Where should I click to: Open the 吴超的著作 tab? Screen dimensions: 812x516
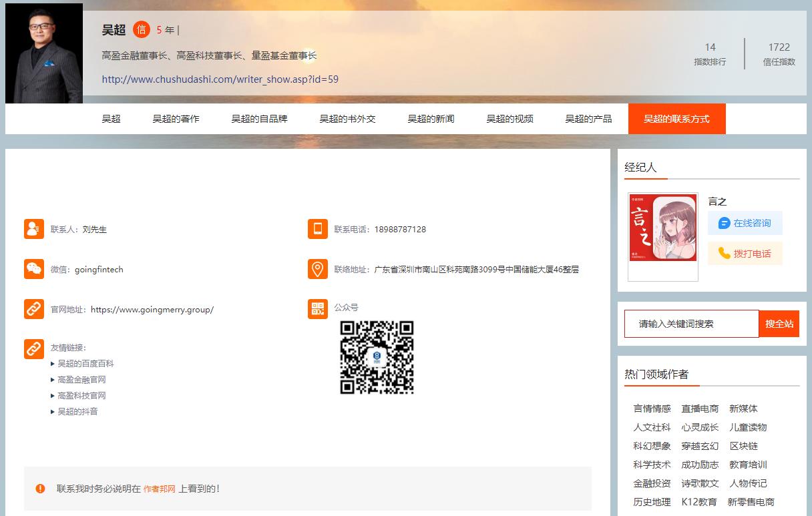(x=176, y=119)
